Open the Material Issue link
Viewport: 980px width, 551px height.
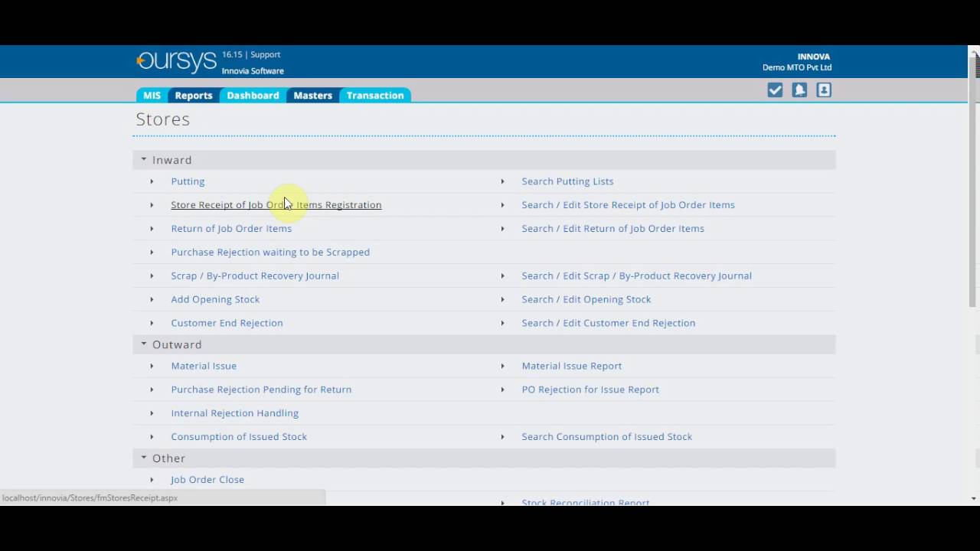coord(204,366)
